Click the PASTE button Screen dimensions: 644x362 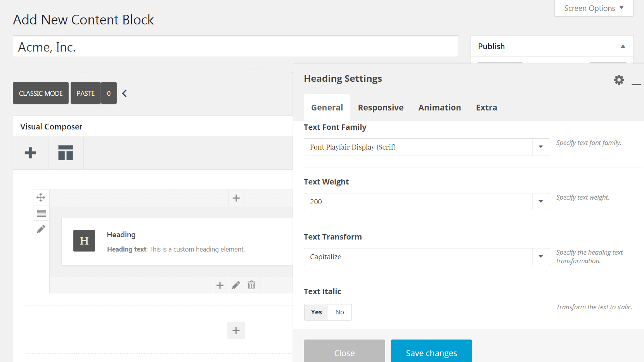pos(86,93)
